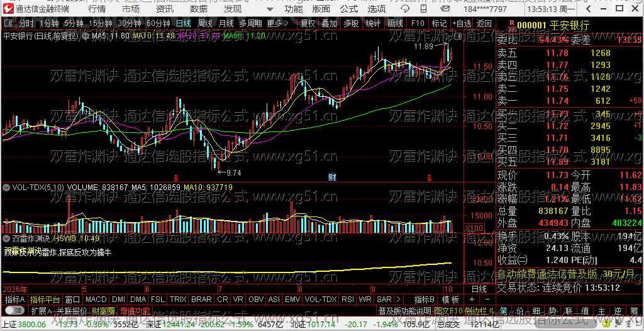Switch to the RSI indicator tab
The width and height of the screenshot is (644, 331).
(347, 299)
